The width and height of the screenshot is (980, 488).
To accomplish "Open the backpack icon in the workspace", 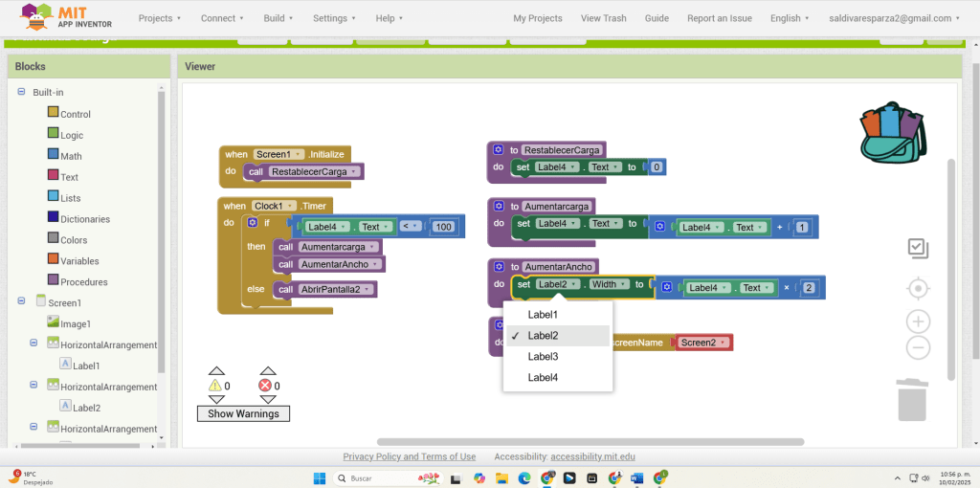I will [x=893, y=133].
